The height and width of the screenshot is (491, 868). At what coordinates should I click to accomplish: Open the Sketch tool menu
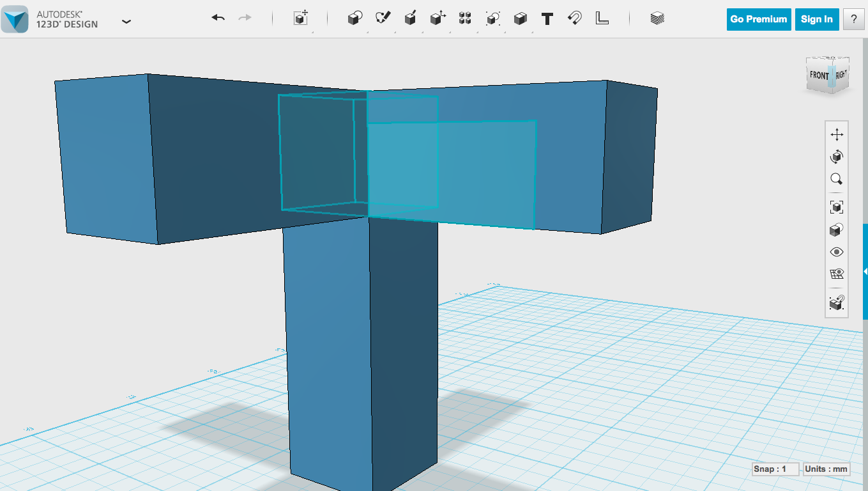(383, 19)
